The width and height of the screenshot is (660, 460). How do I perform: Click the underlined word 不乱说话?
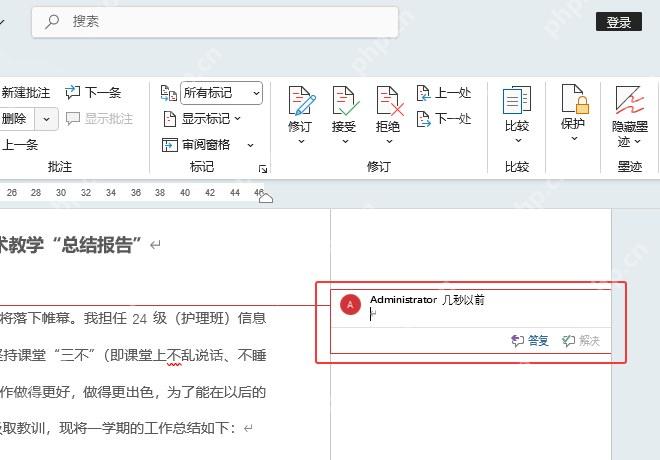coord(195,355)
